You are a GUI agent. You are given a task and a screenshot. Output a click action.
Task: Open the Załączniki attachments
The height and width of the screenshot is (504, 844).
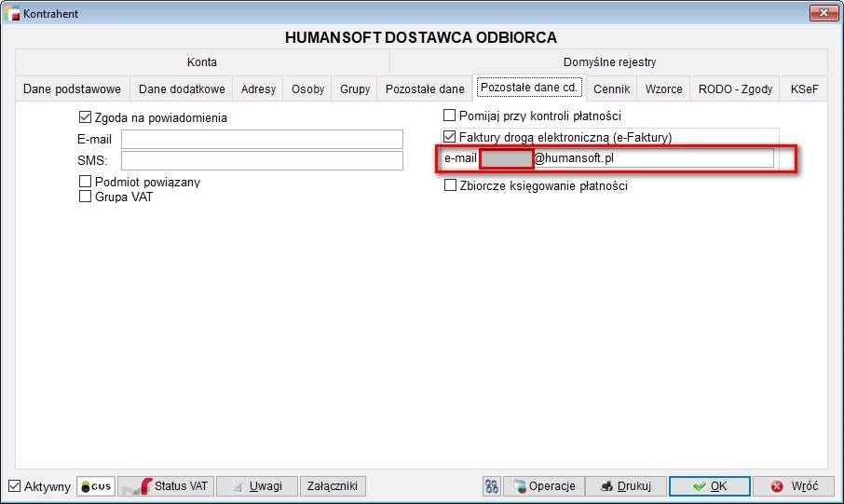(333, 486)
